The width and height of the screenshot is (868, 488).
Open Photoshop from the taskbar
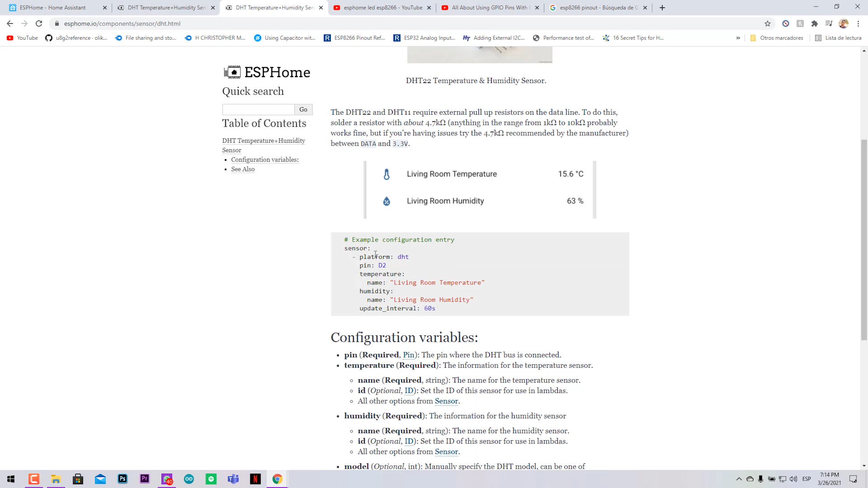123,479
